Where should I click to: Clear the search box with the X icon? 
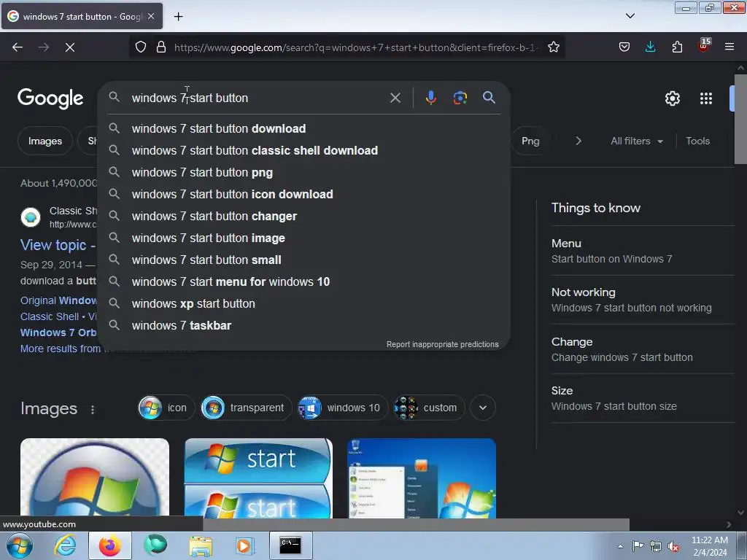click(x=395, y=98)
